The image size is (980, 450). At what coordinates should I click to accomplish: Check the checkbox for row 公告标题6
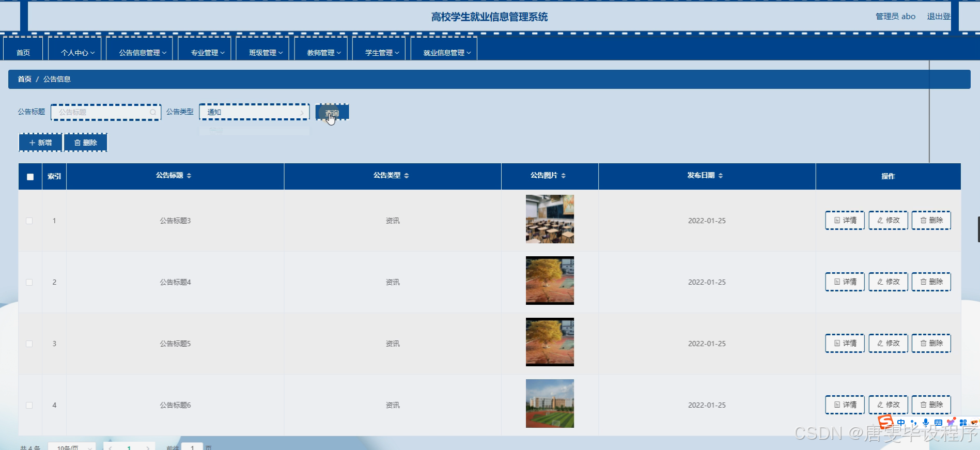click(29, 405)
